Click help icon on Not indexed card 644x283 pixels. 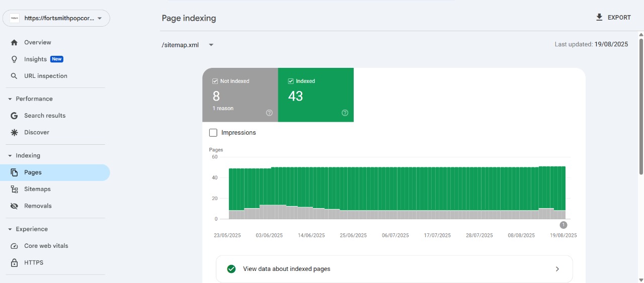coord(269,113)
